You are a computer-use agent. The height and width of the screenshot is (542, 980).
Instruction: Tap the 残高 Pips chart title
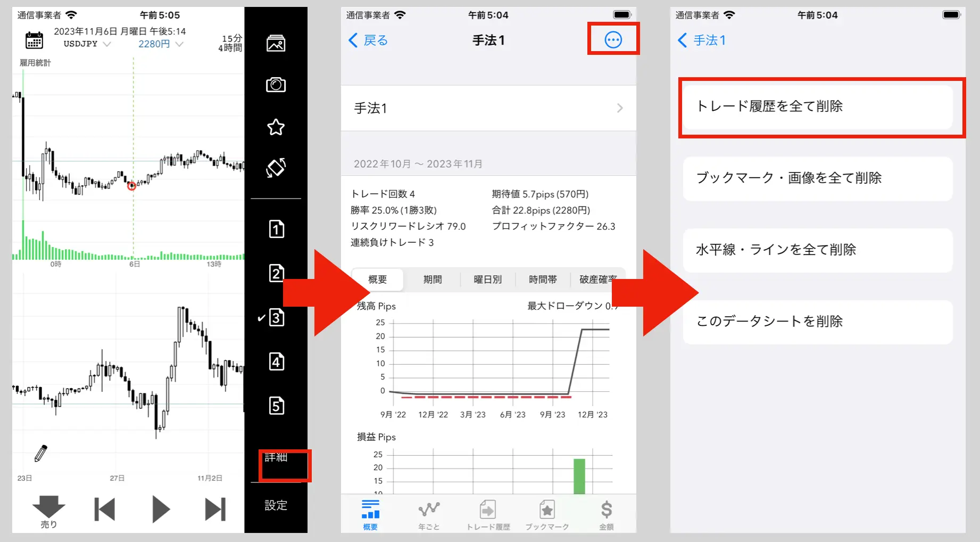pos(376,306)
